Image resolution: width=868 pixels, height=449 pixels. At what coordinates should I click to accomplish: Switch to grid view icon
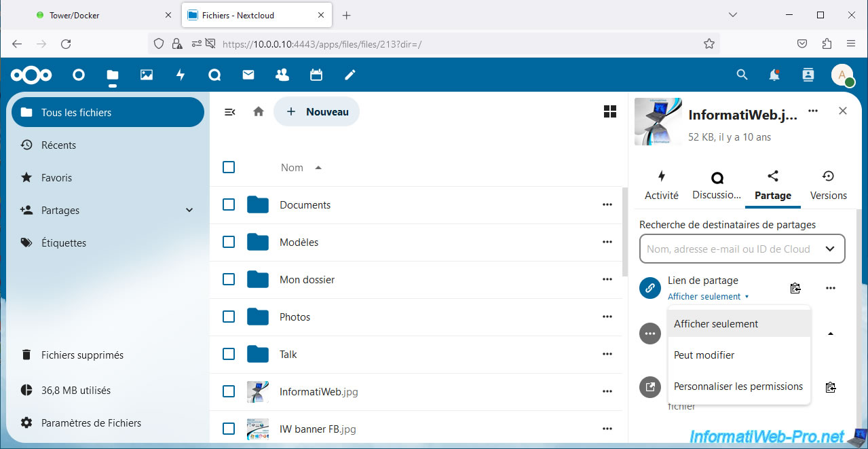(x=609, y=112)
